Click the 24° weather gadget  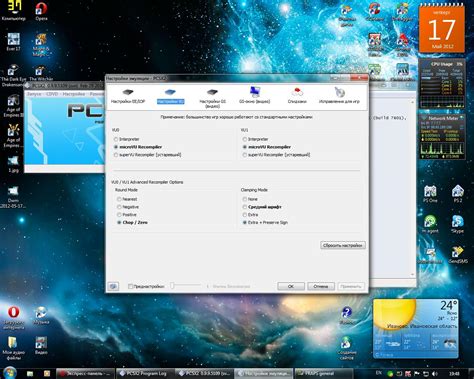tap(416, 328)
